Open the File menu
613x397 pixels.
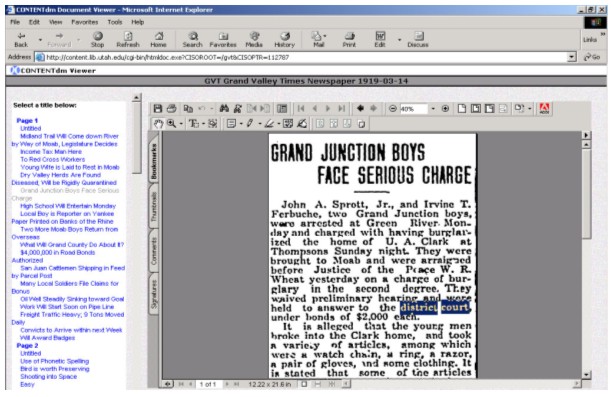15,22
